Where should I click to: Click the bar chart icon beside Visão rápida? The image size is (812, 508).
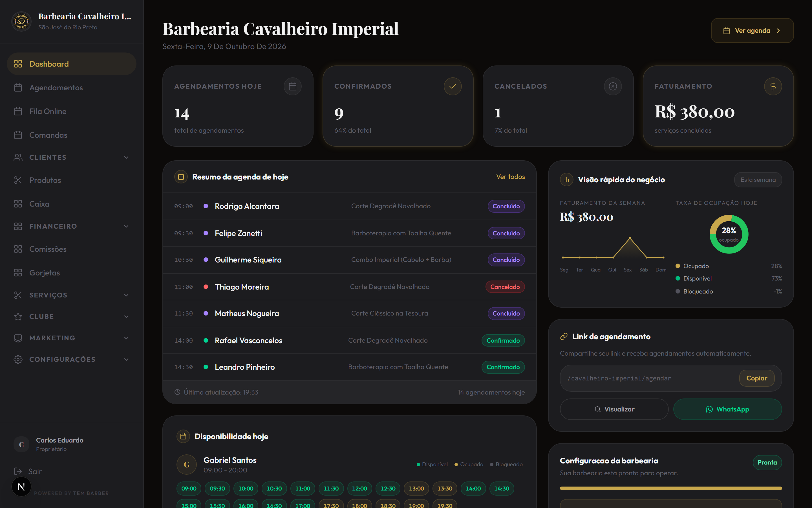[x=566, y=180]
